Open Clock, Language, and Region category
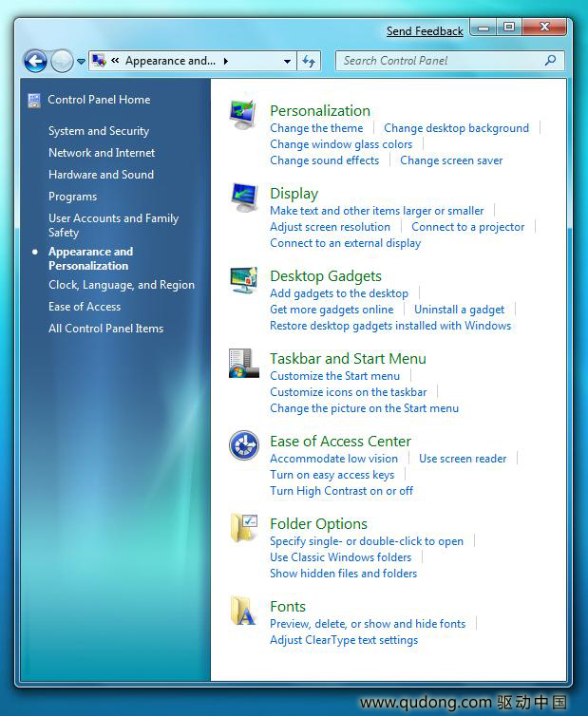Screen dimensions: 588x716 click(122, 285)
